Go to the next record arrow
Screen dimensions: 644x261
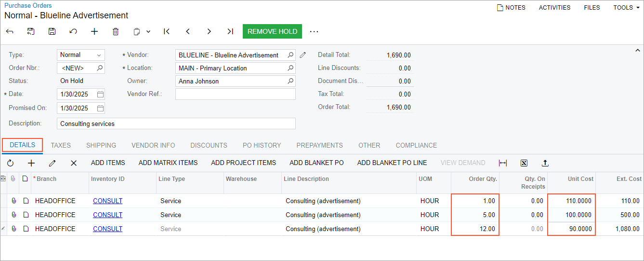point(209,31)
